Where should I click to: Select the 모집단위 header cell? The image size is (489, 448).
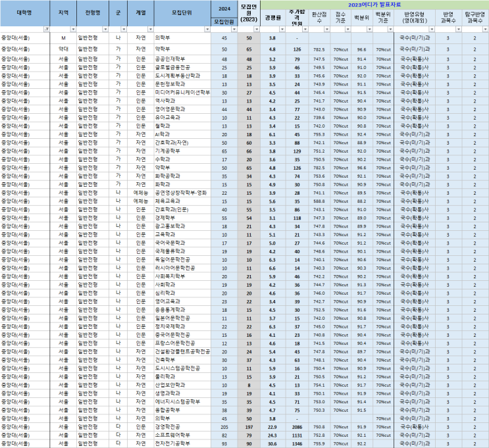[x=182, y=13]
